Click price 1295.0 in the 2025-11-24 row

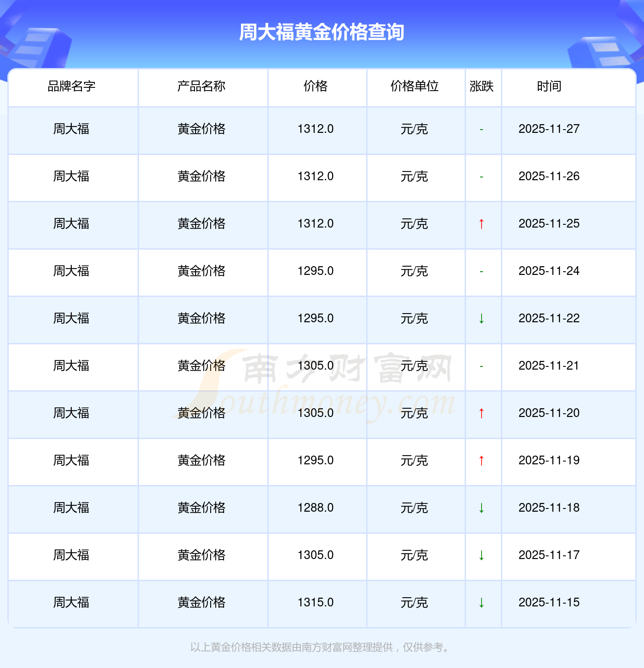(316, 271)
